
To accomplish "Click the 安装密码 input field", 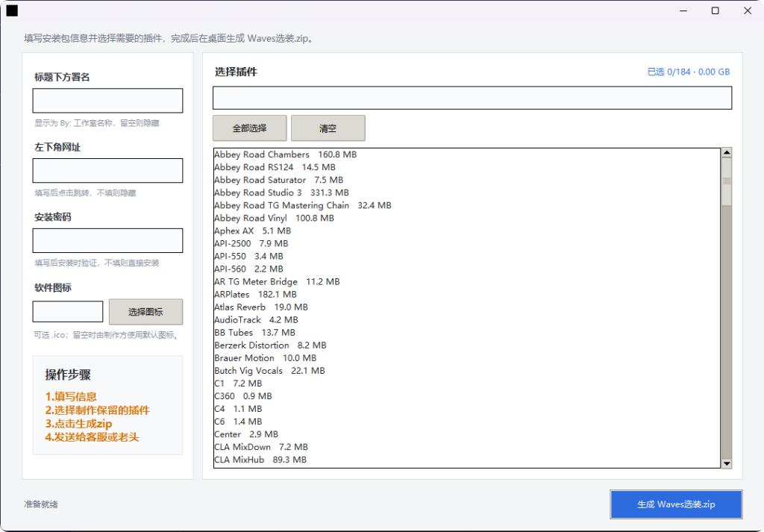I will (107, 241).
